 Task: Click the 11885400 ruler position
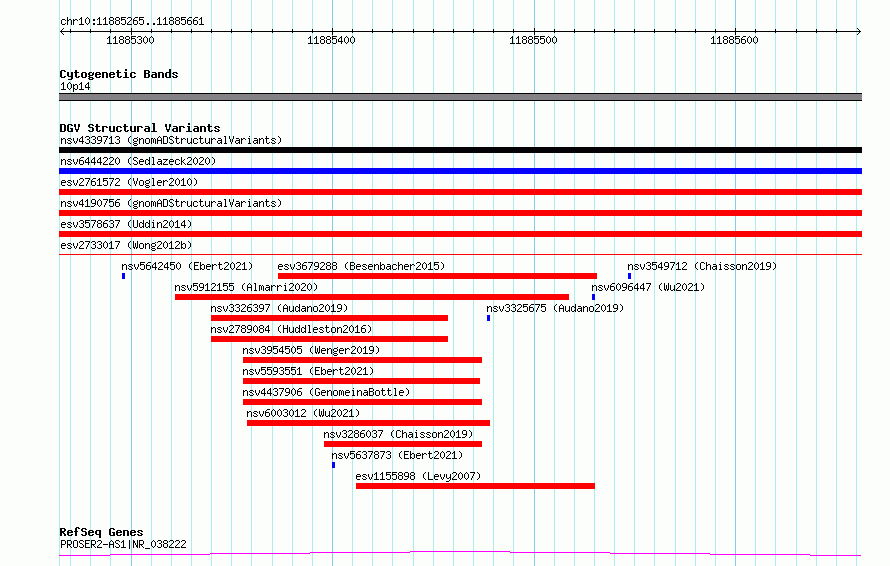pyautogui.click(x=331, y=40)
